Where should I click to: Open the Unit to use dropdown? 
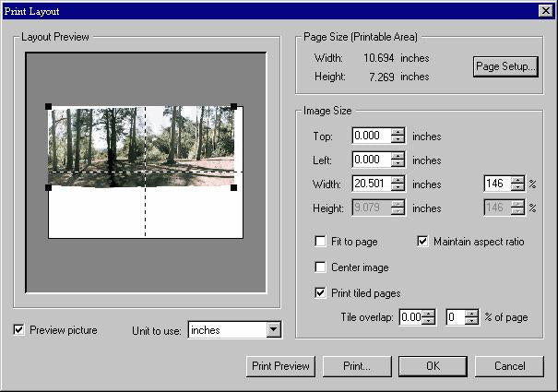coord(272,329)
